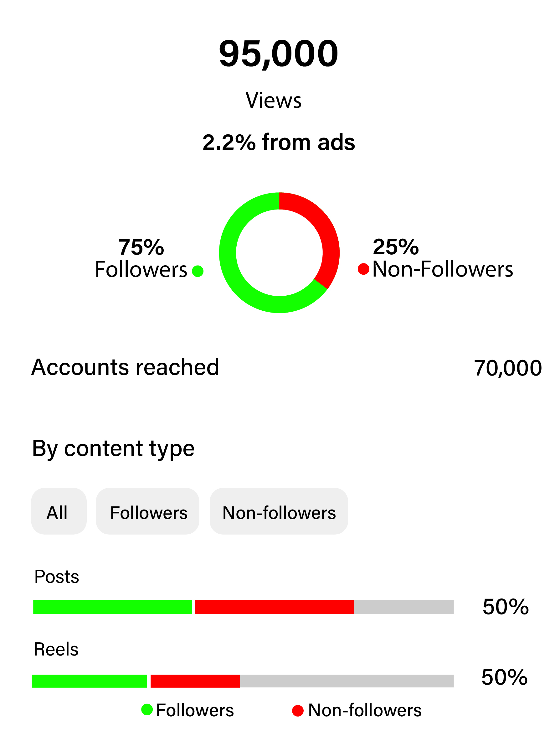Tap the 95,000 views total
This screenshot has height=731, width=560.
(279, 53)
